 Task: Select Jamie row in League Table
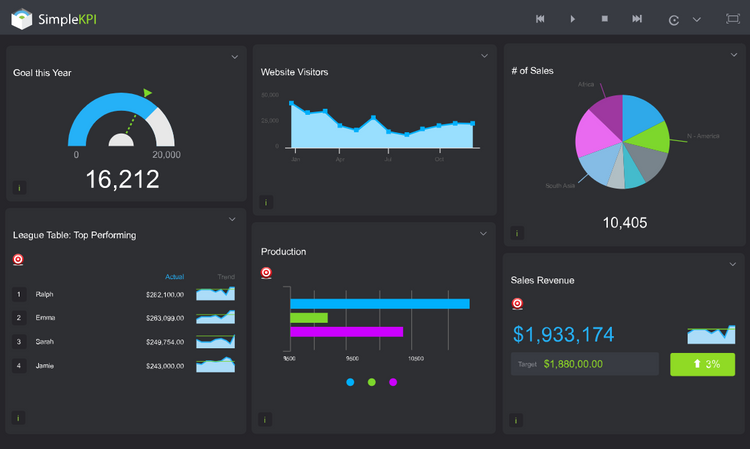pyautogui.click(x=123, y=365)
